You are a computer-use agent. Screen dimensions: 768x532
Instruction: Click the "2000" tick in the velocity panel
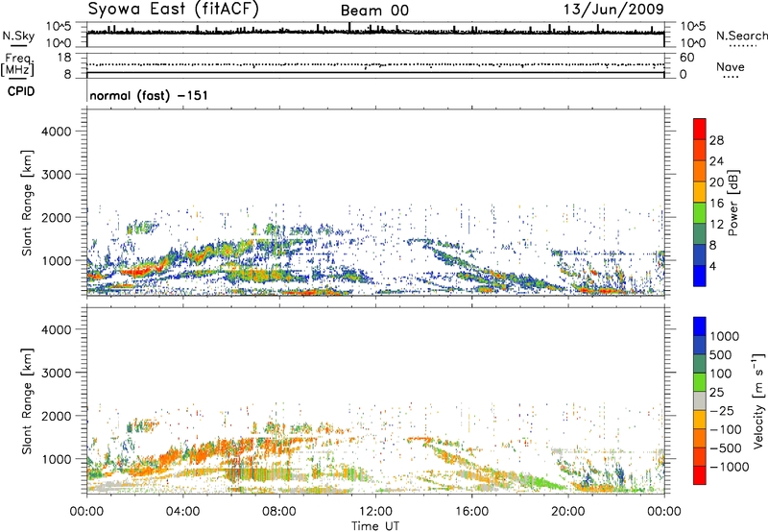point(57,416)
